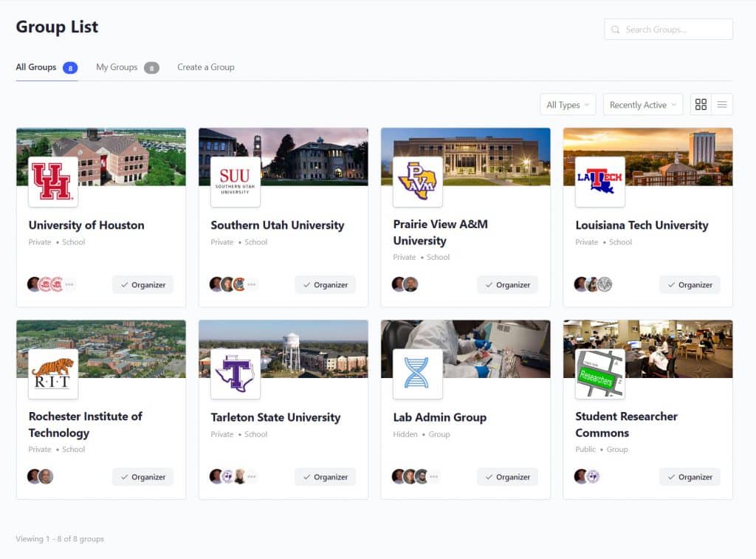This screenshot has height=559, width=756.
Task: Click the Southern Utah University SUU logo
Action: pyautogui.click(x=236, y=182)
